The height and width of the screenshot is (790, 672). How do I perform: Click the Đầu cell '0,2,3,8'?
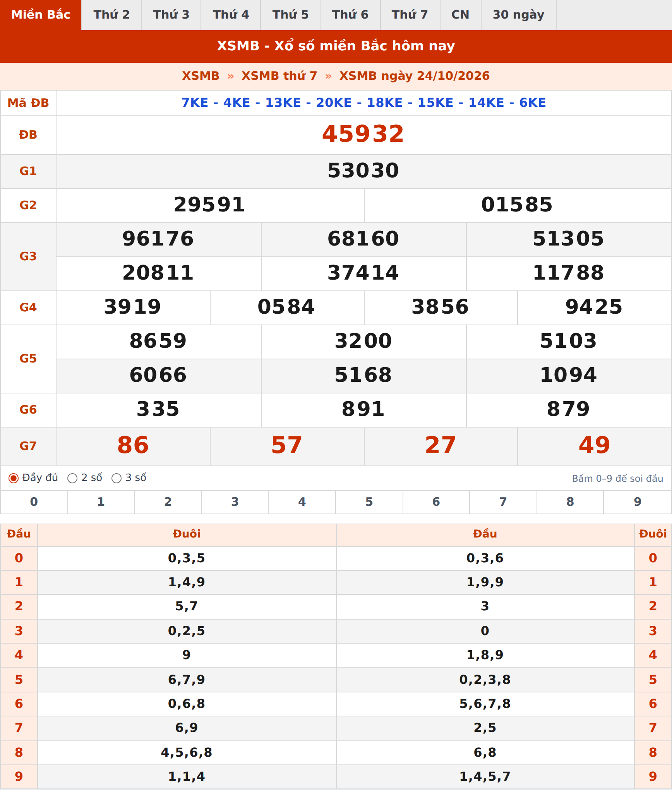click(x=485, y=680)
